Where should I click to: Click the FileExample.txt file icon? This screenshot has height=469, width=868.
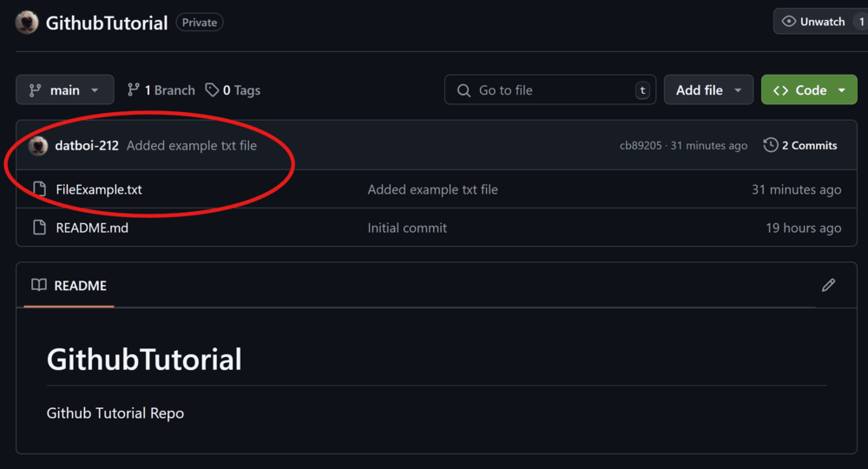coord(39,188)
